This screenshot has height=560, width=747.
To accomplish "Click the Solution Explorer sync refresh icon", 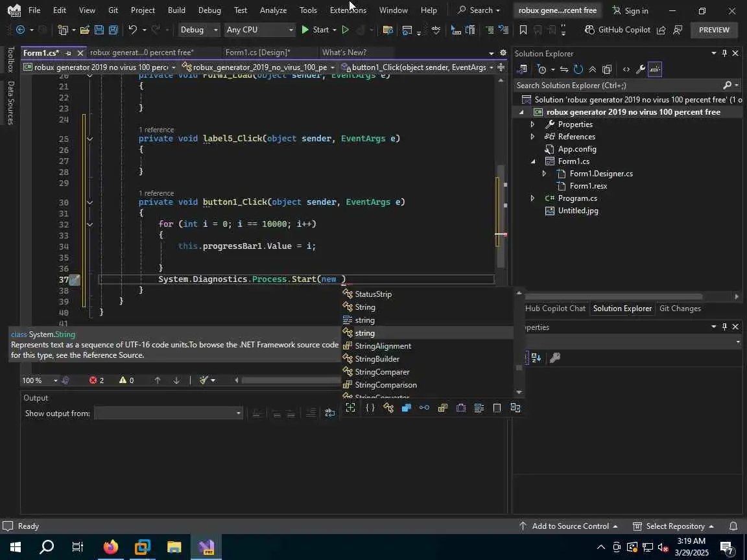I will (578, 69).
